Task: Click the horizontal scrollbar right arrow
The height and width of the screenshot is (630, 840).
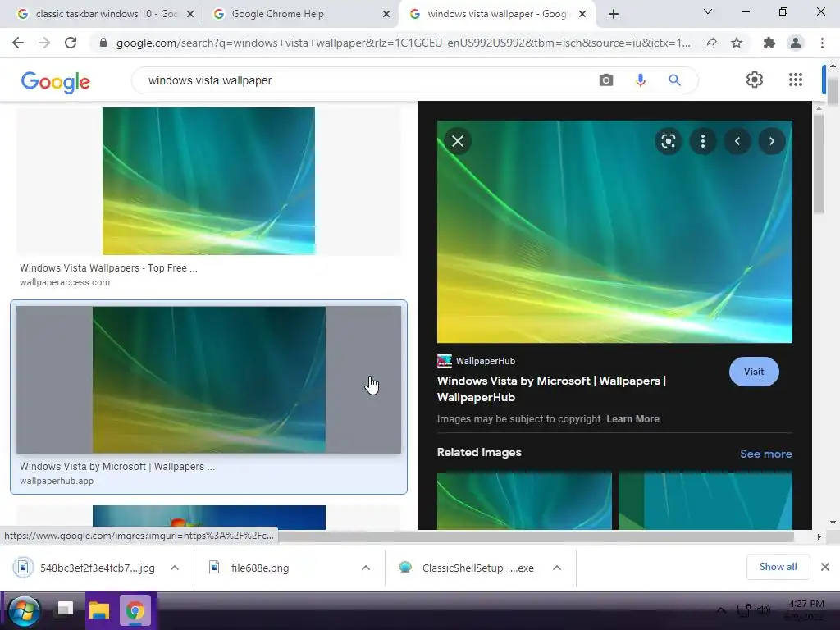Action: [x=819, y=536]
